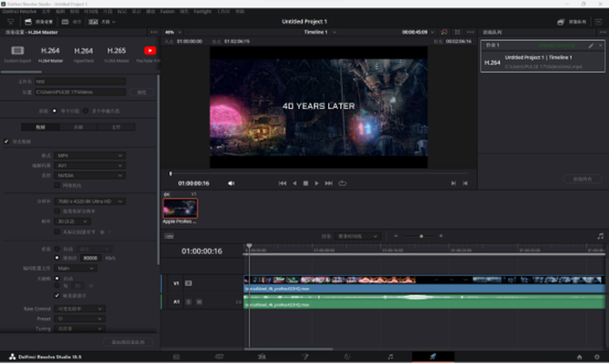Open the Media page at the bottom
Screen dimensions: 609x364
coord(176,357)
